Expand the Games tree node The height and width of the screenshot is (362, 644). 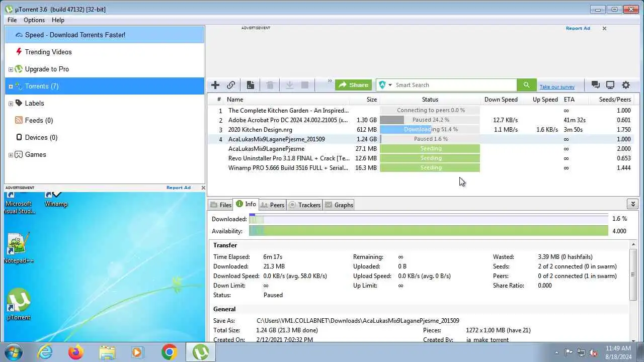(11, 155)
